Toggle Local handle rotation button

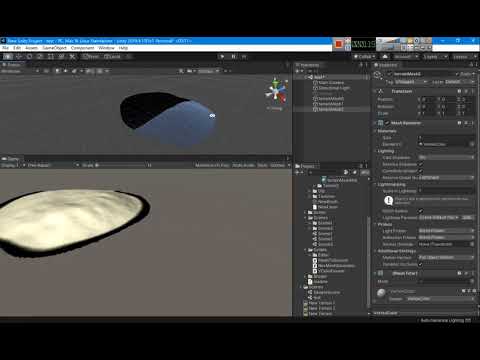click(113, 57)
